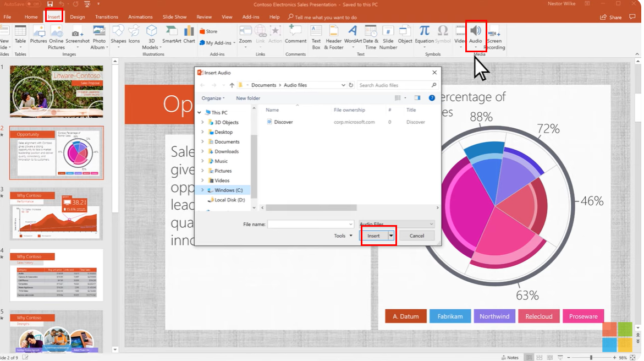The image size is (644, 361).
Task: Click the Search Audio files box
Action: point(398,85)
